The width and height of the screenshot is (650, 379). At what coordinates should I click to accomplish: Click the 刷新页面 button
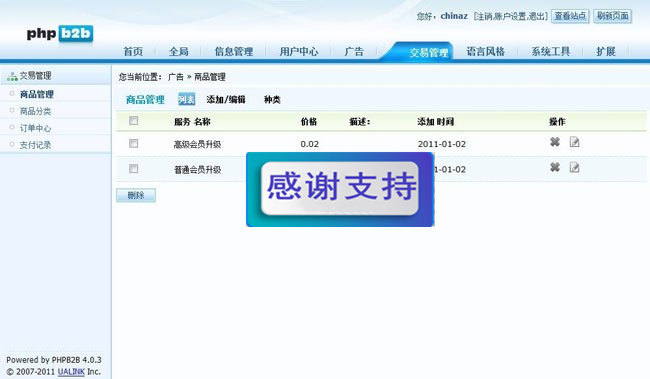pyautogui.click(x=612, y=16)
